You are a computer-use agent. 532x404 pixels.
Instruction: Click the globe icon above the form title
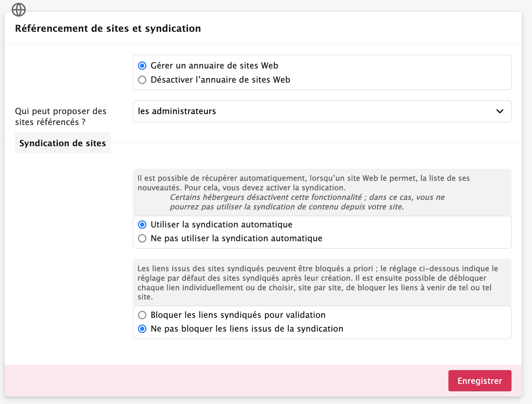pyautogui.click(x=19, y=10)
